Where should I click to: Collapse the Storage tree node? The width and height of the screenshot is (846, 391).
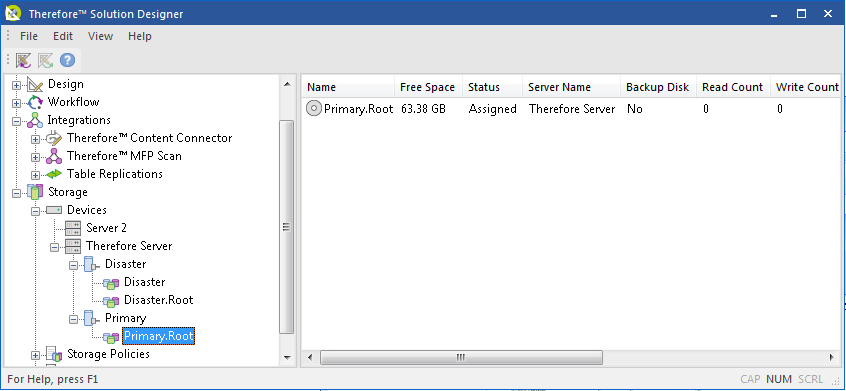click(16, 193)
